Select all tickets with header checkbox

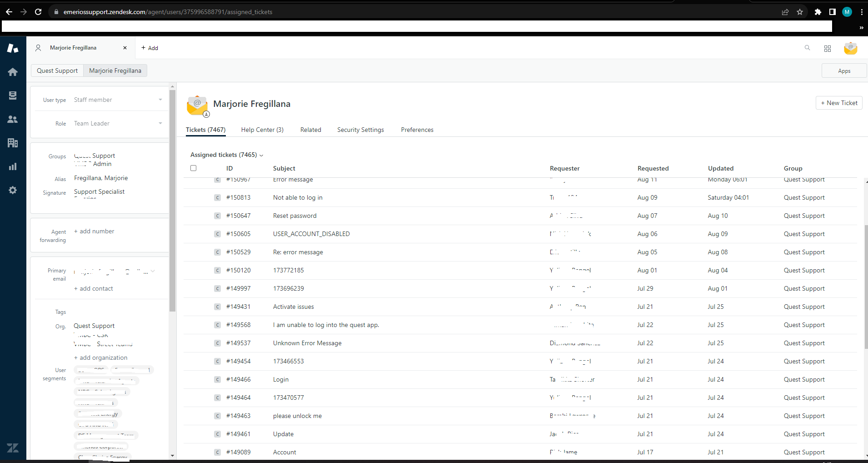(194, 168)
